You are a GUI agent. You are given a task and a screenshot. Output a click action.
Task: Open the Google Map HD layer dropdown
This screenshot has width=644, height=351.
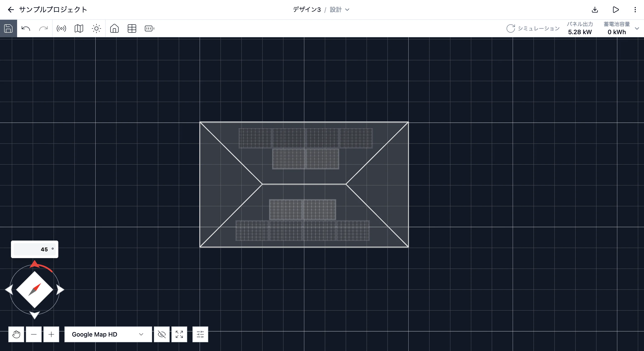coord(108,334)
